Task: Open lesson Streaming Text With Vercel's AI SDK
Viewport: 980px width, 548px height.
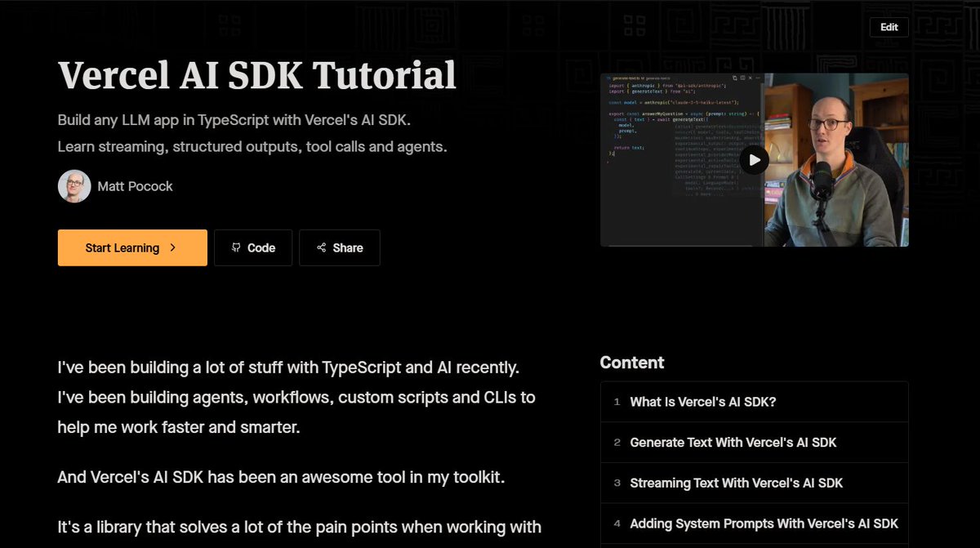Action: tap(754, 483)
